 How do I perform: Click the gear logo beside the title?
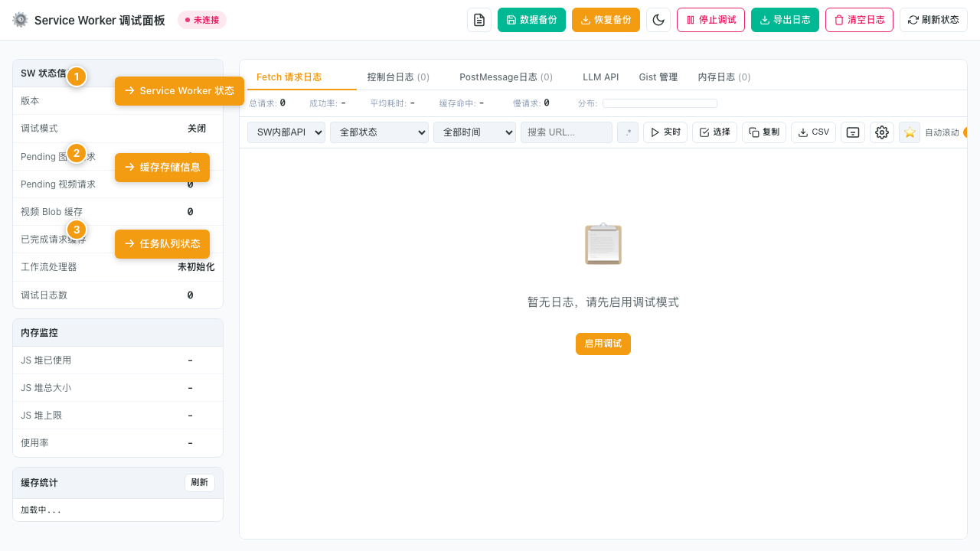20,20
